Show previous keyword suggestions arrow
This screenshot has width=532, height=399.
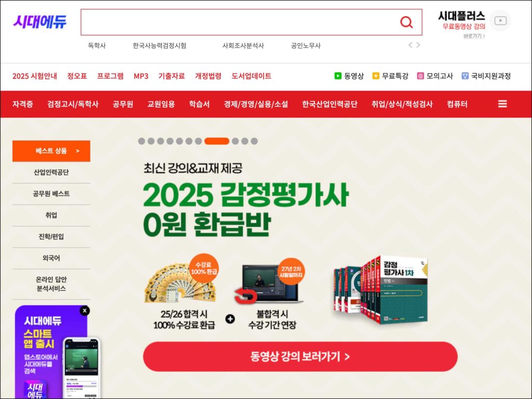(x=410, y=45)
